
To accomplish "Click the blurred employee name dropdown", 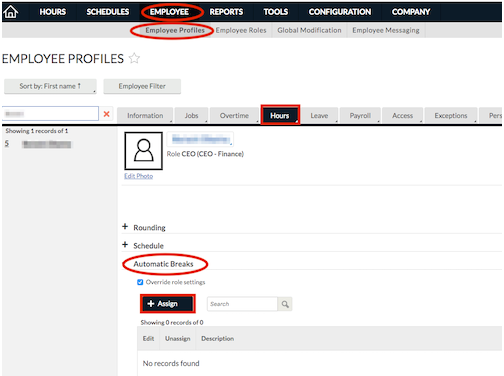I will [x=200, y=139].
